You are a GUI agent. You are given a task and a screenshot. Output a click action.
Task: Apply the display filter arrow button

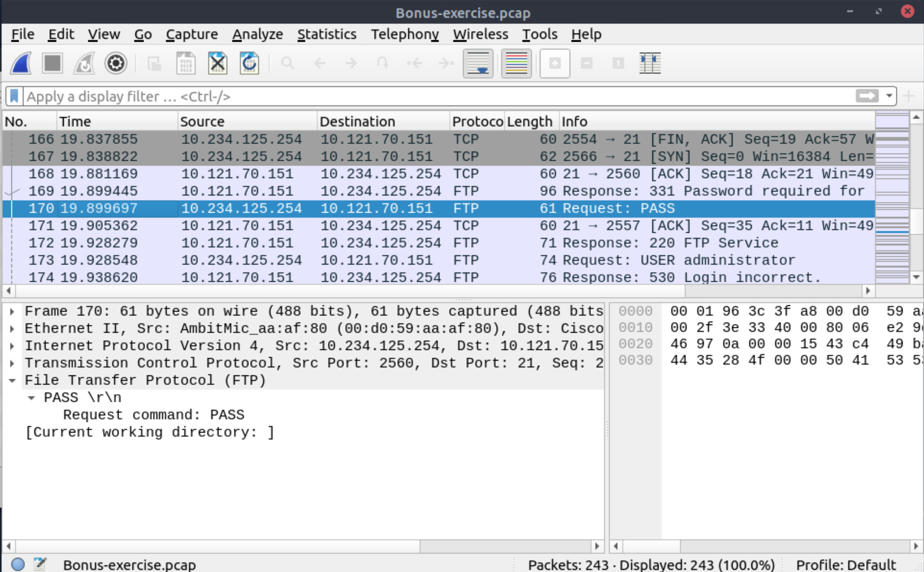pyautogui.click(x=867, y=96)
